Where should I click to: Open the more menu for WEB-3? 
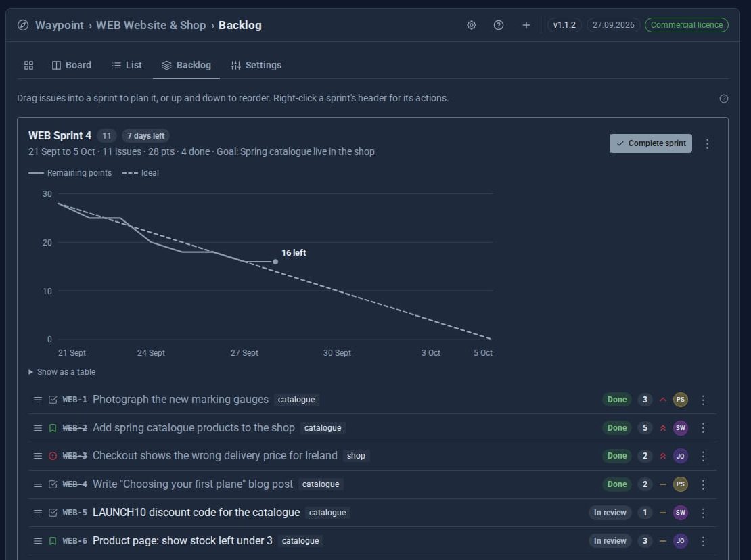[x=703, y=456]
